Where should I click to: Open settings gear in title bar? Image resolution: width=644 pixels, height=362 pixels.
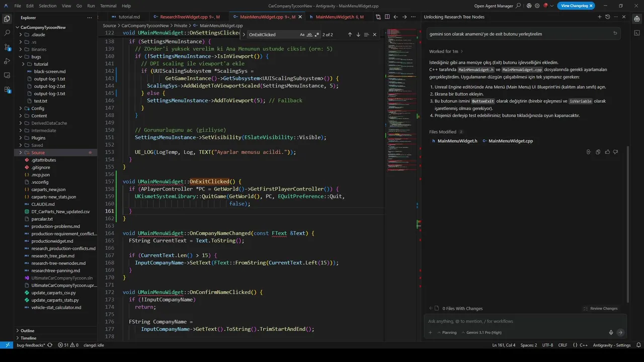tap(538, 6)
